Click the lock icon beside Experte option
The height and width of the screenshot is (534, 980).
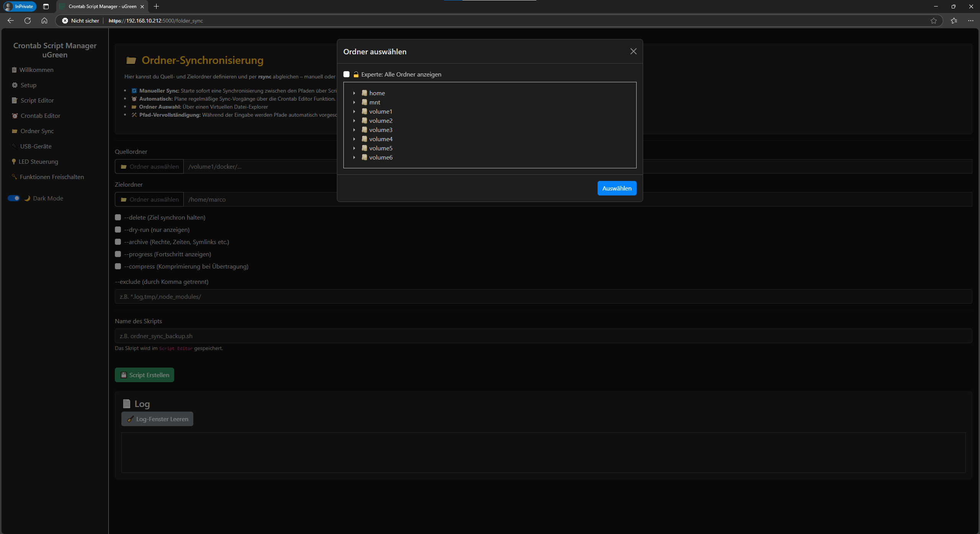pyautogui.click(x=356, y=74)
